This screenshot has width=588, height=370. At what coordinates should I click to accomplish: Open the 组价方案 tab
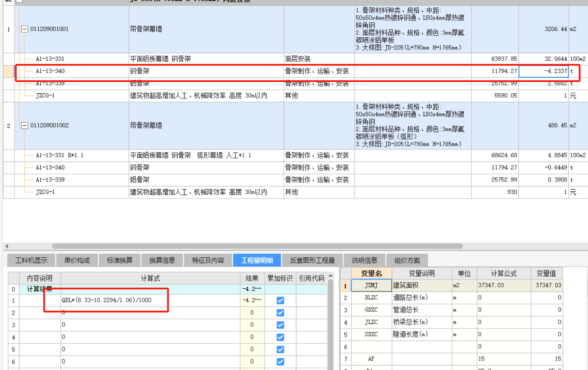tap(407, 260)
